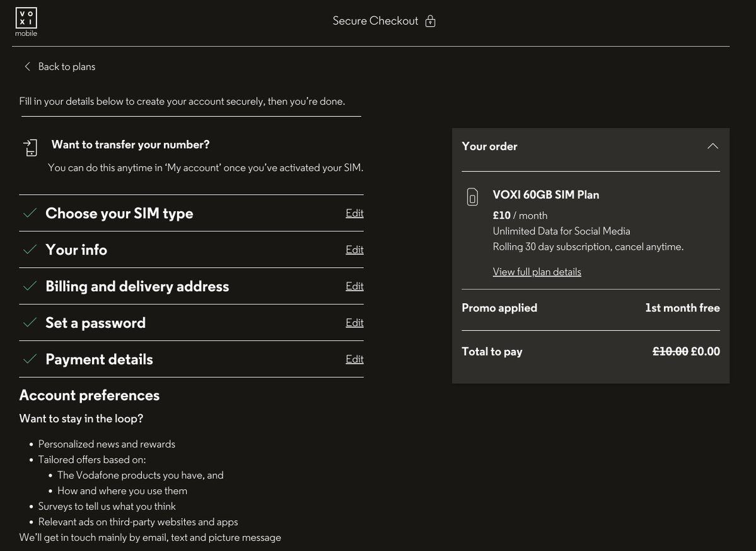Click Surveys to tell us what you think

click(x=107, y=506)
